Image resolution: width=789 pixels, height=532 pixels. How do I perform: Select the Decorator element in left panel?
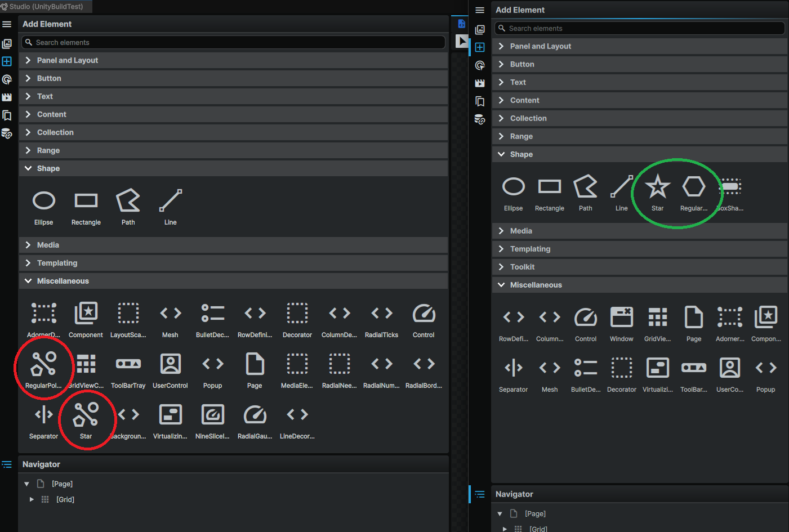[x=297, y=319]
